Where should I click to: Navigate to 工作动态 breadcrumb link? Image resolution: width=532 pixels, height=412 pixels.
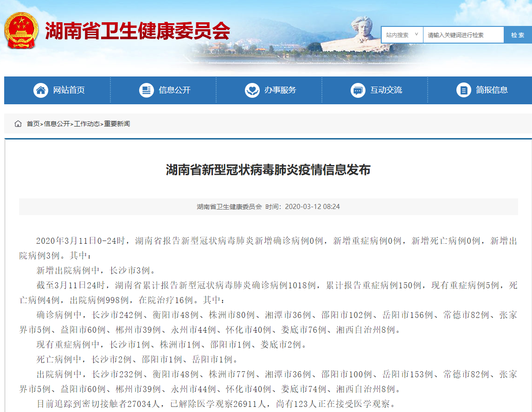click(87, 124)
